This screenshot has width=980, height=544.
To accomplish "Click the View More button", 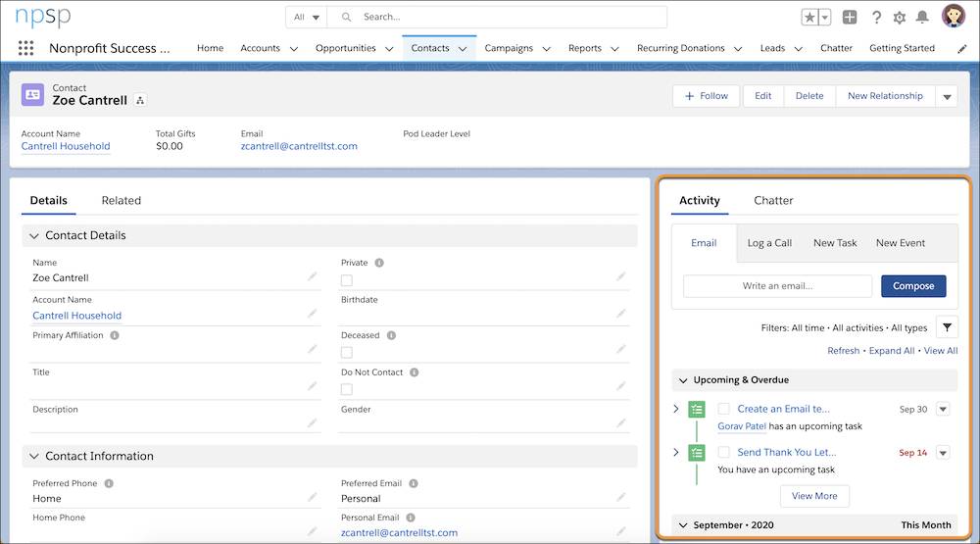I will (x=814, y=496).
